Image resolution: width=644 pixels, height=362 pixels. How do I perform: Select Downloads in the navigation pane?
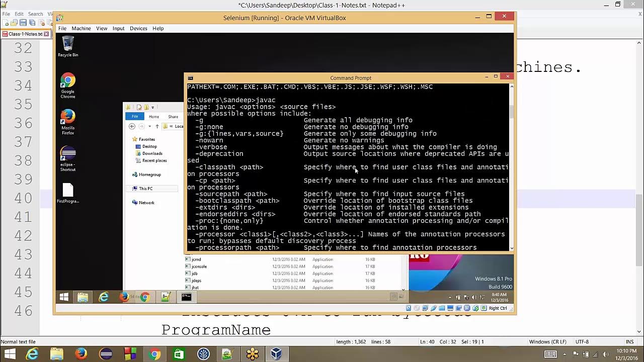coord(149,153)
